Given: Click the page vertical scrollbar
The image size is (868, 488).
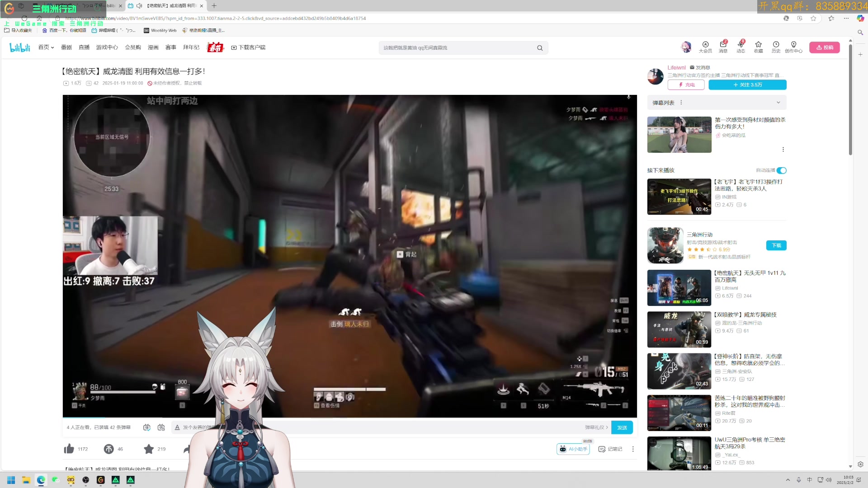Looking at the screenshot, I should (850, 99).
